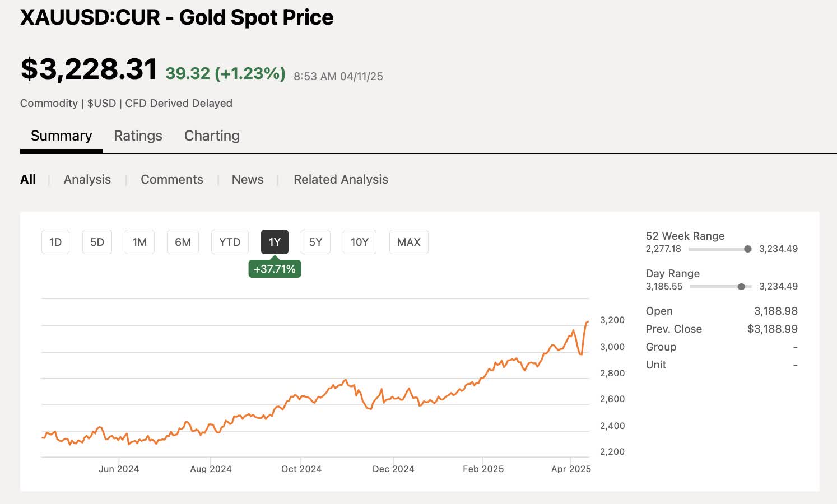Click the +37.71% performance badge
This screenshot has width=837, height=504.
coord(275,269)
